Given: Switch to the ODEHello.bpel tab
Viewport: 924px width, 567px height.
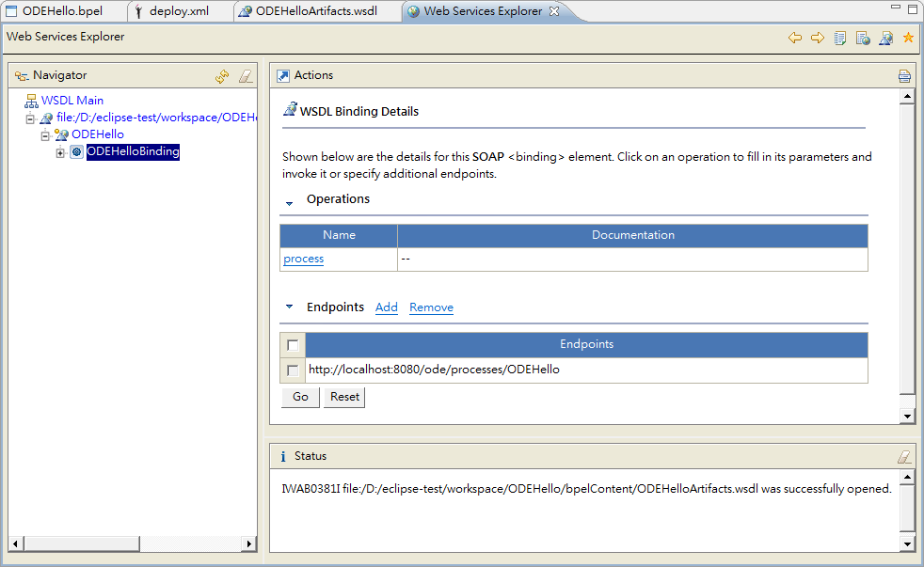Looking at the screenshot, I should click(x=62, y=11).
